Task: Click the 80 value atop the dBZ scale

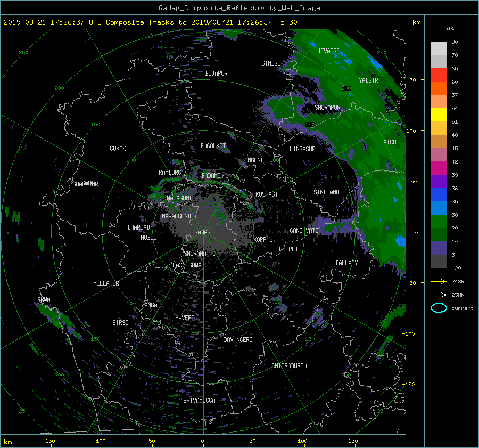Action: coord(455,42)
